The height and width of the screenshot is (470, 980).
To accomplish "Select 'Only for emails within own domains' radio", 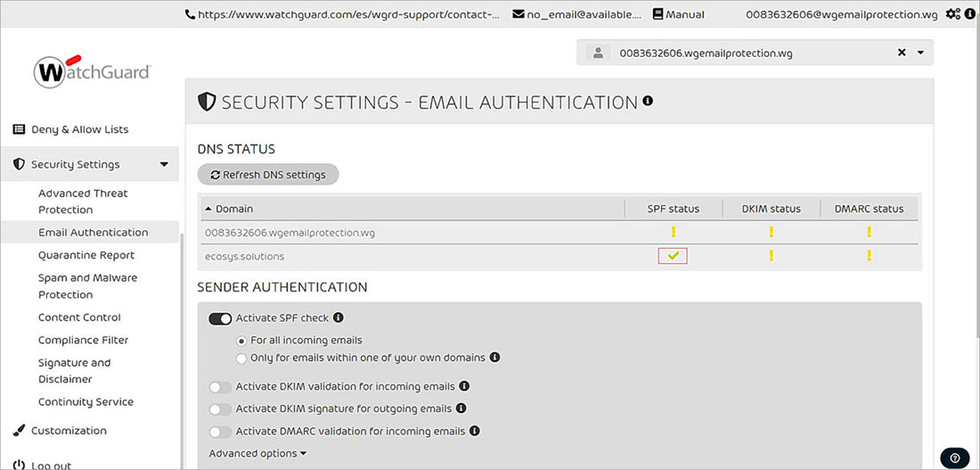I will [x=241, y=358].
